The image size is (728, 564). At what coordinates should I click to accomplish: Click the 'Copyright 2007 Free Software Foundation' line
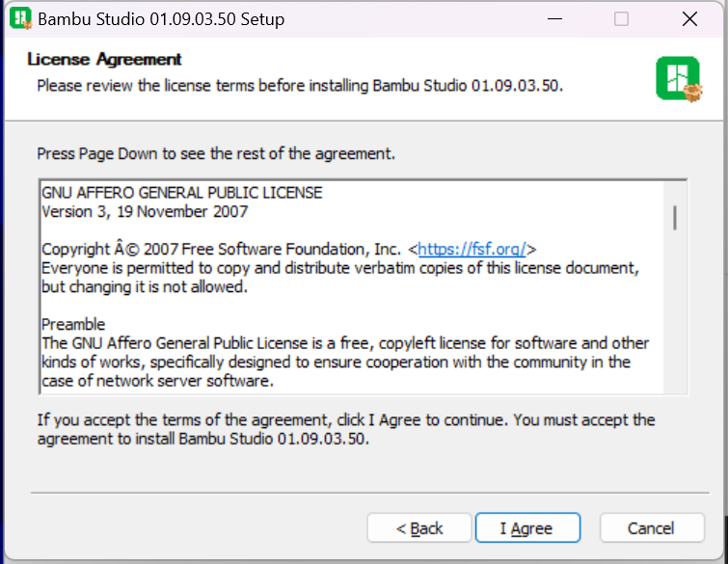pos(288,250)
